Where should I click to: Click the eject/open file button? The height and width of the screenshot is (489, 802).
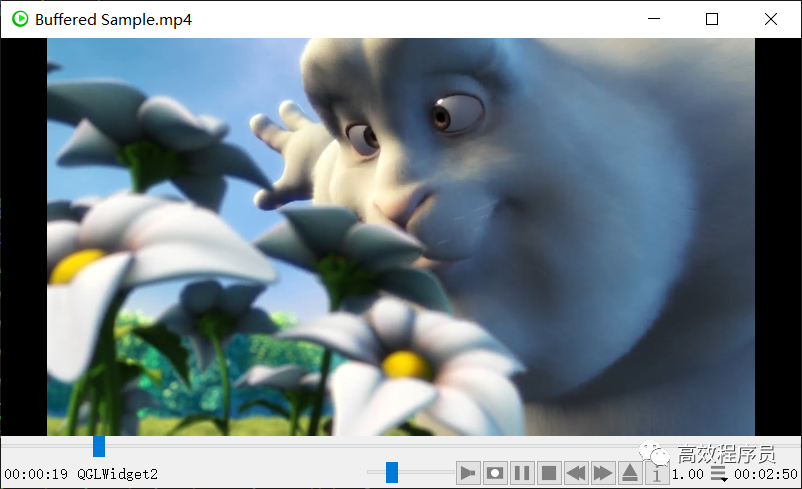[x=630, y=473]
